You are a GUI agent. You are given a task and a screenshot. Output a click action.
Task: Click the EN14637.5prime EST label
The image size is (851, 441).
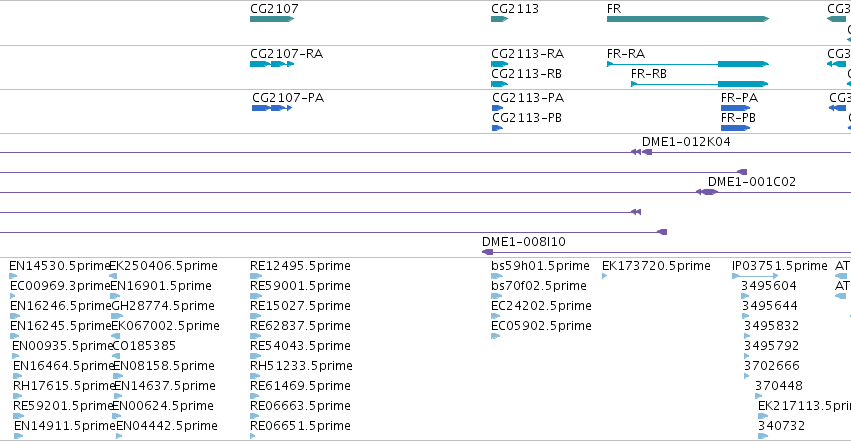164,386
